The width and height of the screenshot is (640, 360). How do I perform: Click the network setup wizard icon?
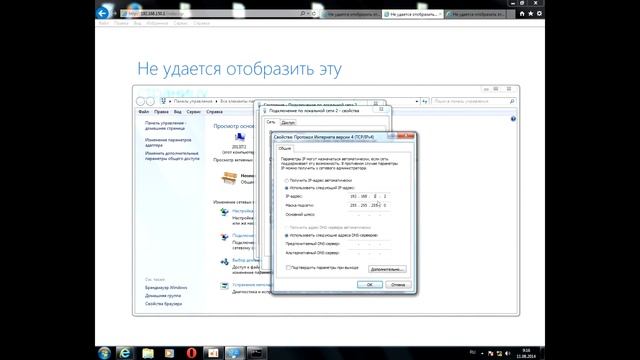(224, 212)
